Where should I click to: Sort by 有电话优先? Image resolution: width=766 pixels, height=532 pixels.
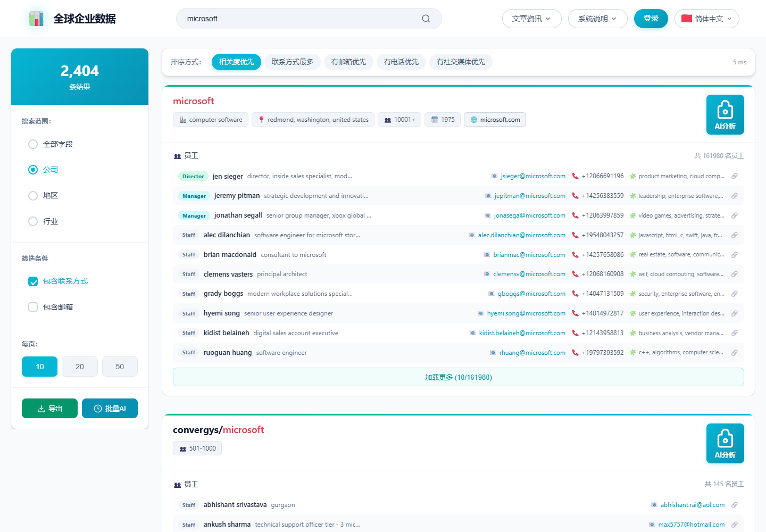402,62
